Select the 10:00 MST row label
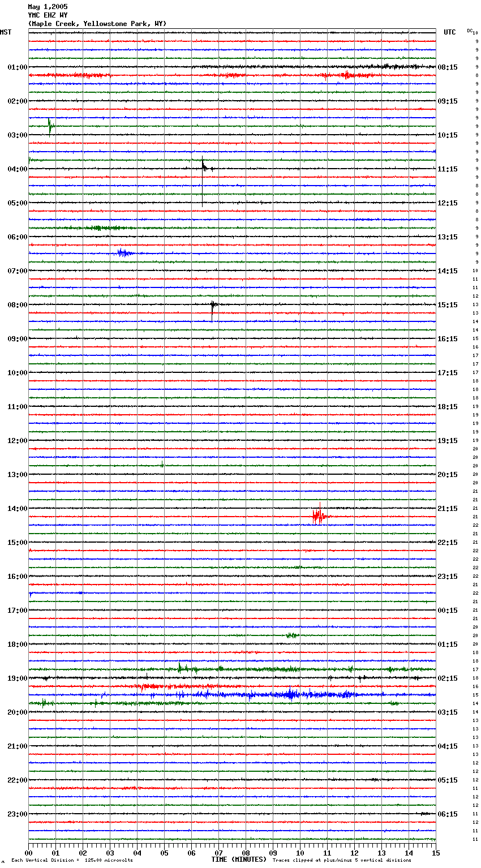Viewport: 481px width, 868px height. click(x=18, y=373)
